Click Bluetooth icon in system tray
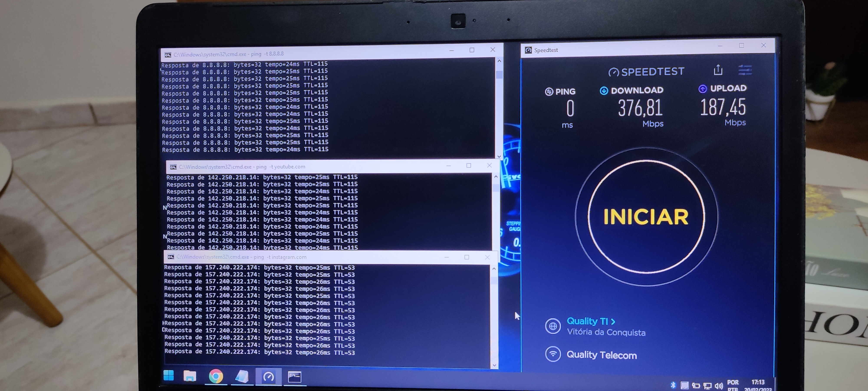Viewport: 868px width, 391px height. pyautogui.click(x=673, y=385)
